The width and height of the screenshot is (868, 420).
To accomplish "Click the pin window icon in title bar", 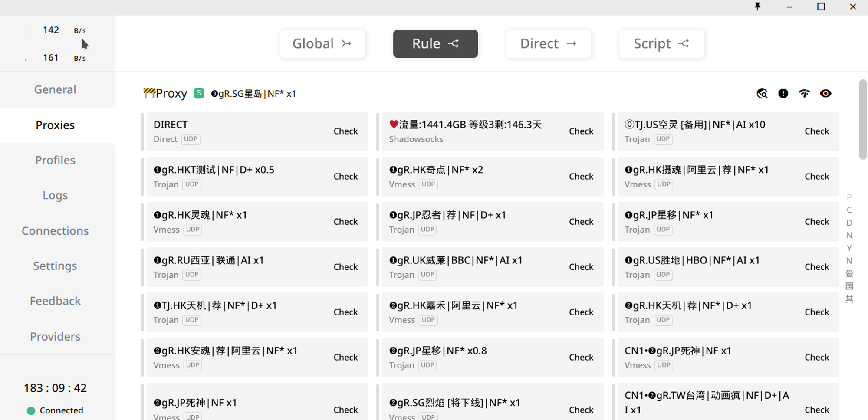I will pyautogui.click(x=758, y=7).
